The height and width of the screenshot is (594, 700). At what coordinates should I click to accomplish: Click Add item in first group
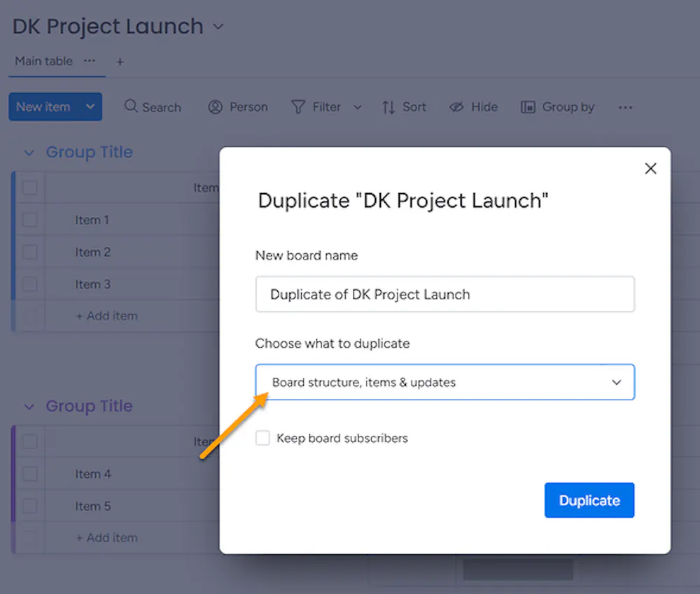tap(106, 316)
